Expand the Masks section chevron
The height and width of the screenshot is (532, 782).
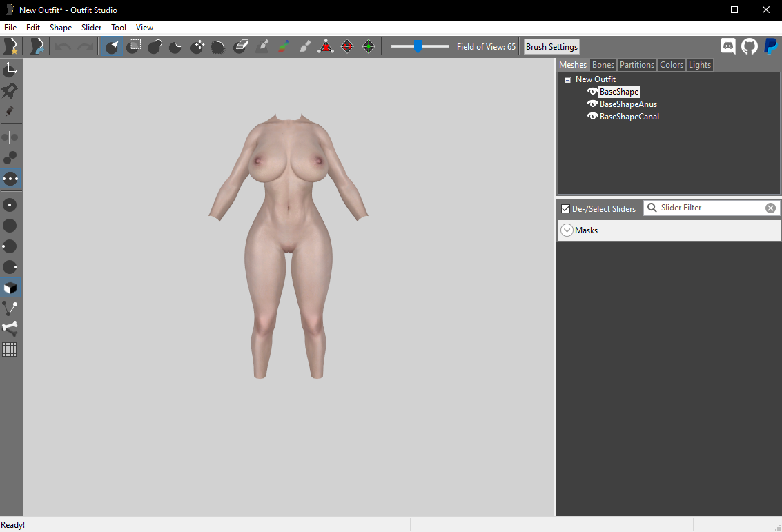pos(567,230)
